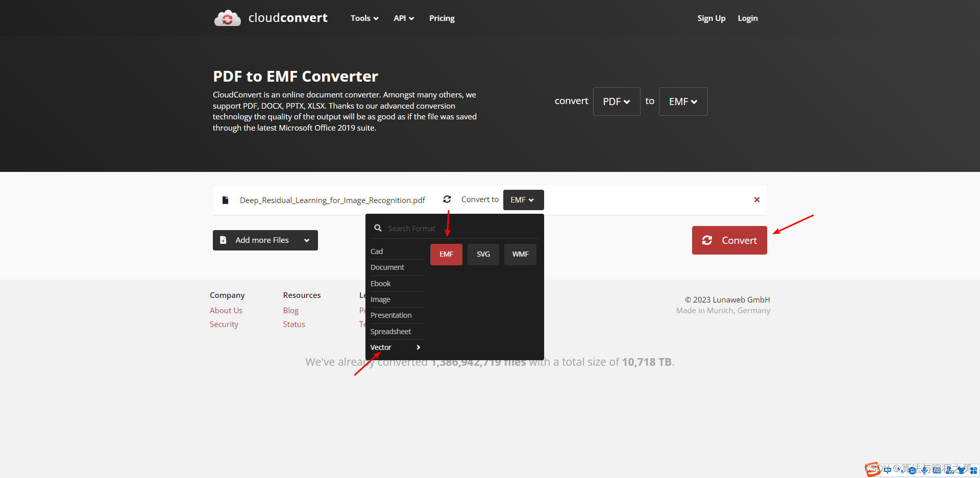Open the PDF source format dropdown
Viewport: 980px width, 478px height.
[x=617, y=102]
